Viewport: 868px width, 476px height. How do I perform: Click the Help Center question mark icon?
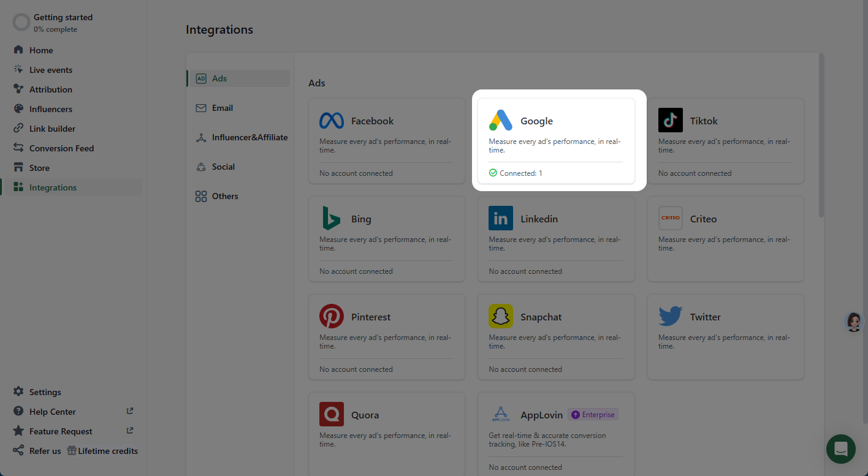pos(18,411)
